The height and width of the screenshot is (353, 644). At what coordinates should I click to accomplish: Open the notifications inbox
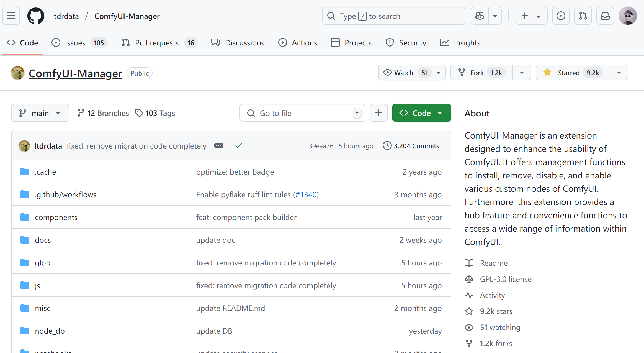point(605,16)
